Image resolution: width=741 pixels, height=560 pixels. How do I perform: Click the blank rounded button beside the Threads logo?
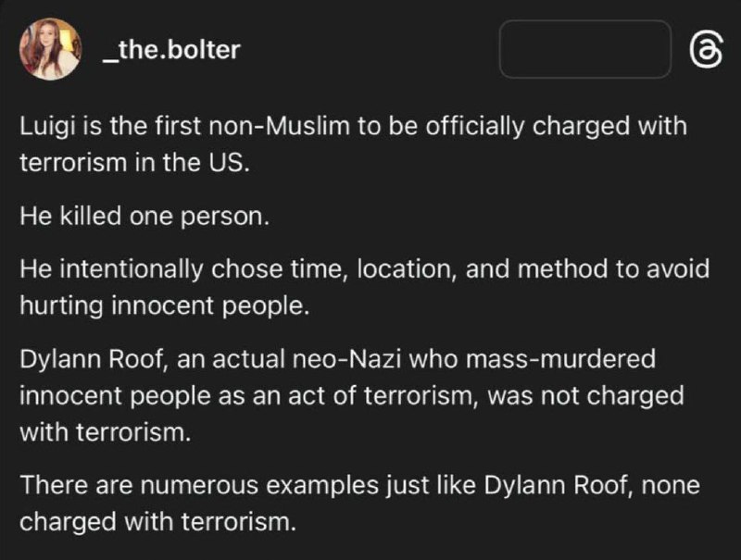(585, 49)
